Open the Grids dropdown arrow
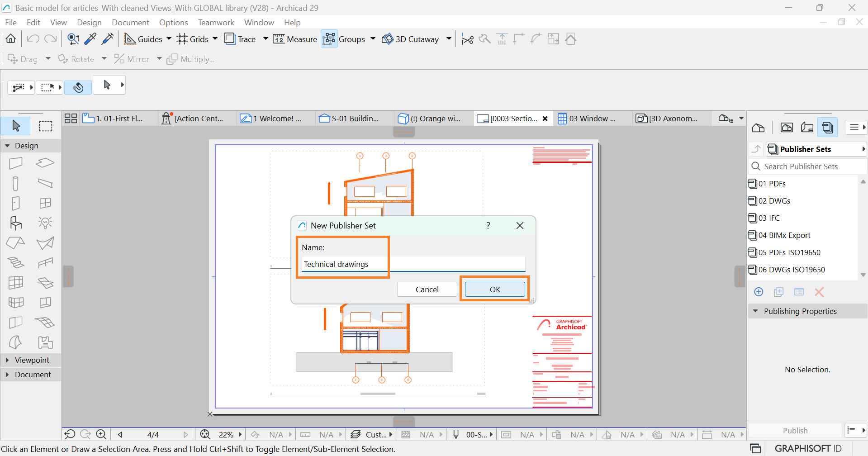 [215, 39]
